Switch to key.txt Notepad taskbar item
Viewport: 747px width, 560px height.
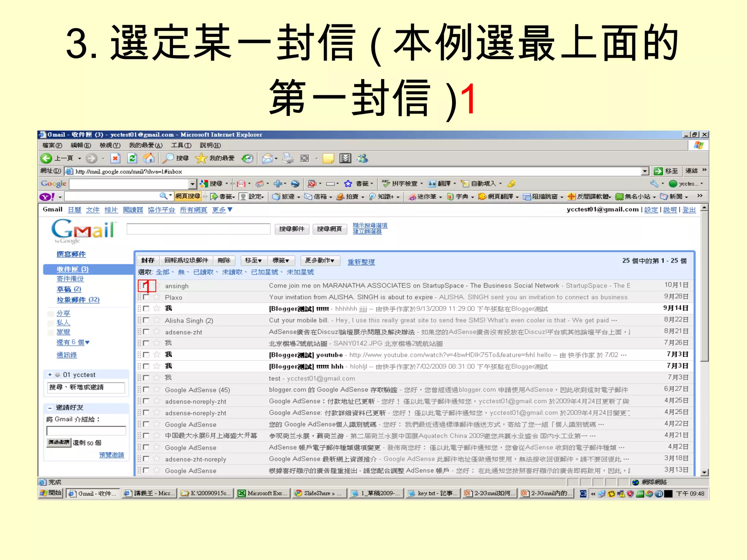(x=433, y=493)
